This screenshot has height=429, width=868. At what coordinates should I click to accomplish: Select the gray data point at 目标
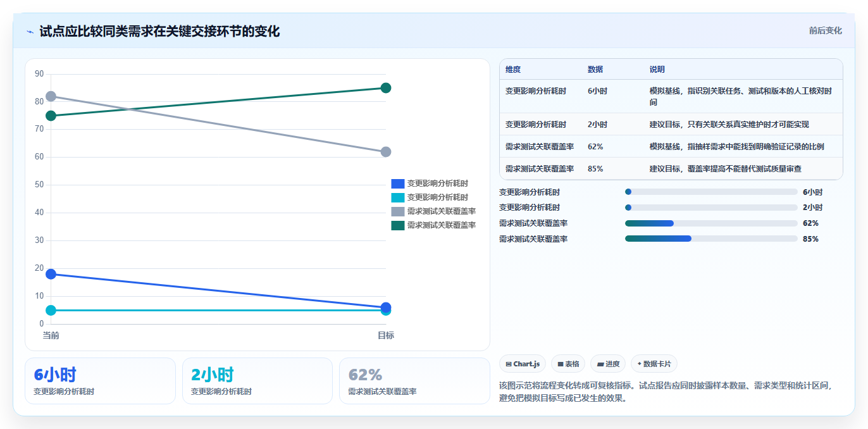coord(386,152)
